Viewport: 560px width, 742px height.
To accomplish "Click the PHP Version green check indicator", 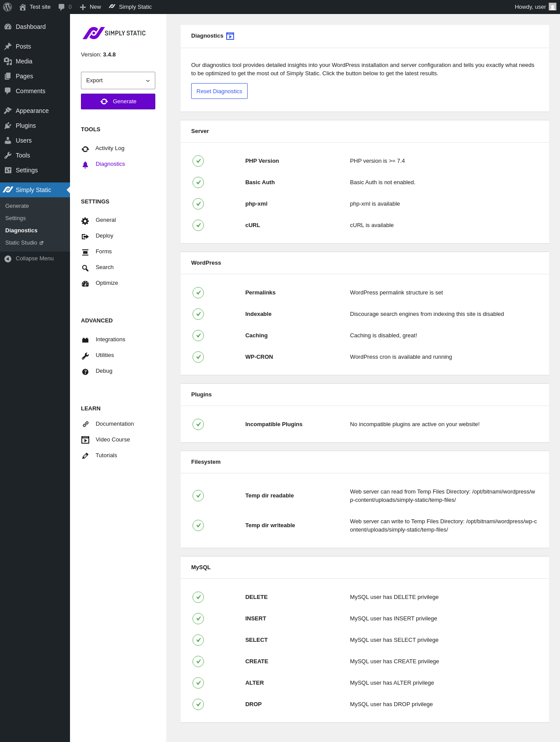I will pyautogui.click(x=198, y=161).
